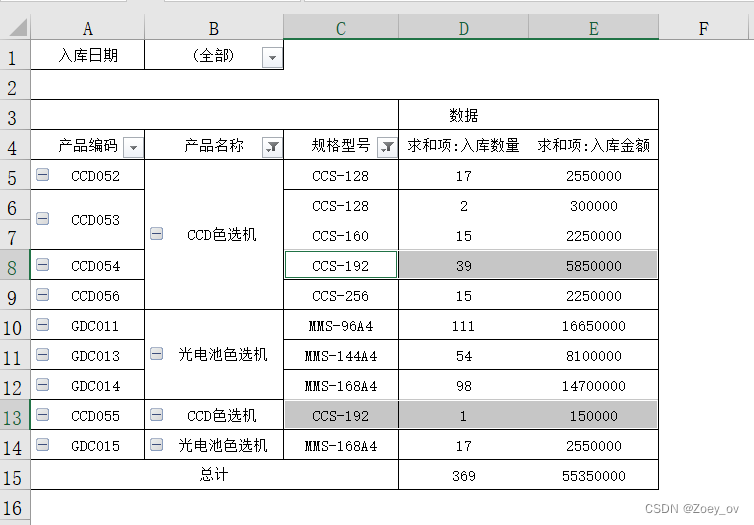Select row 15 header
Viewport: 754px width, 525px height.
pos(13,477)
